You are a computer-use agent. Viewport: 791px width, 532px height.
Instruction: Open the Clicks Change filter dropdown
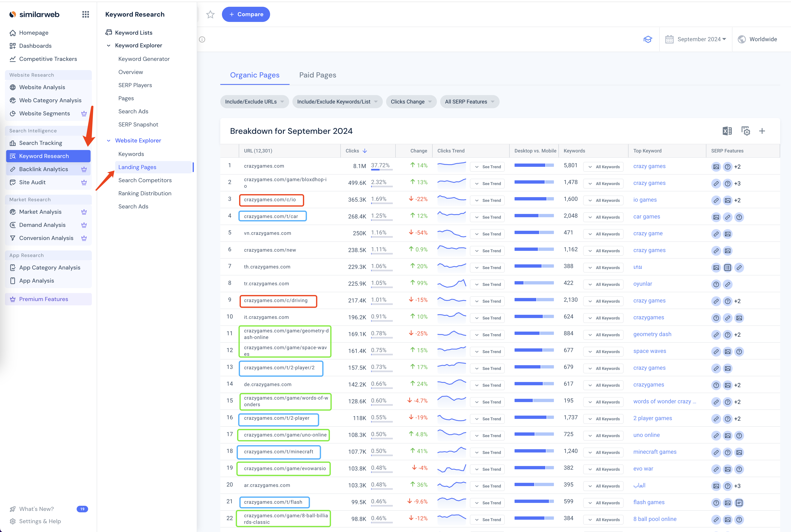pyautogui.click(x=411, y=102)
